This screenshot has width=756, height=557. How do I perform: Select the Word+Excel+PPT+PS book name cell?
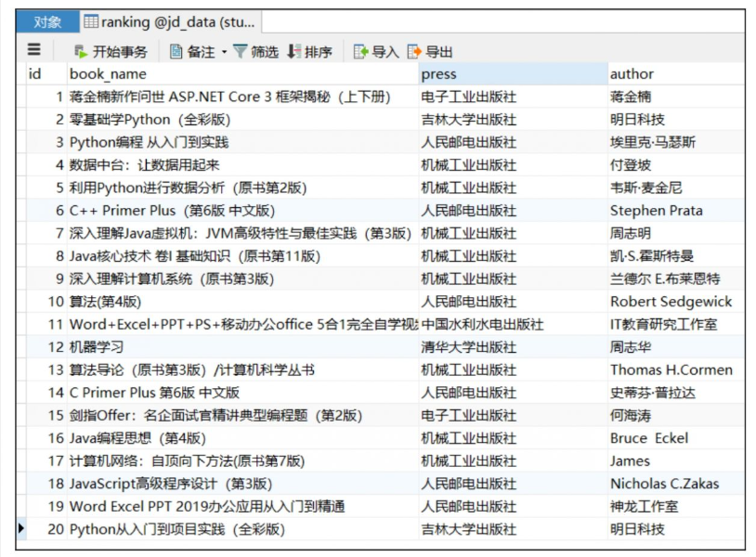(242, 324)
